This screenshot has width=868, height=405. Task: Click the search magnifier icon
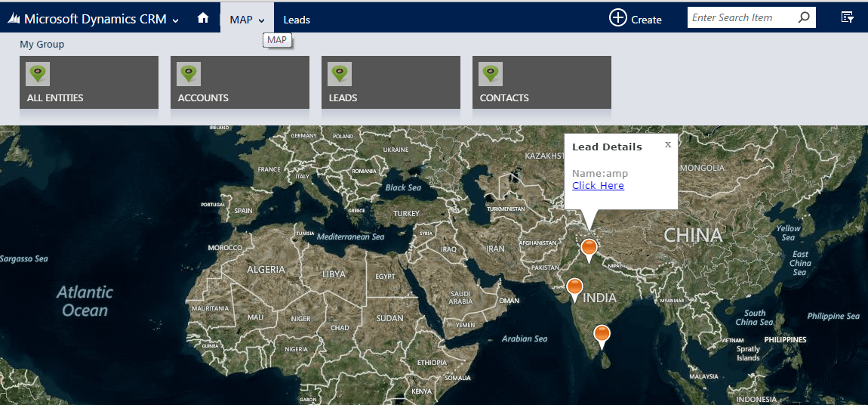coord(805,17)
